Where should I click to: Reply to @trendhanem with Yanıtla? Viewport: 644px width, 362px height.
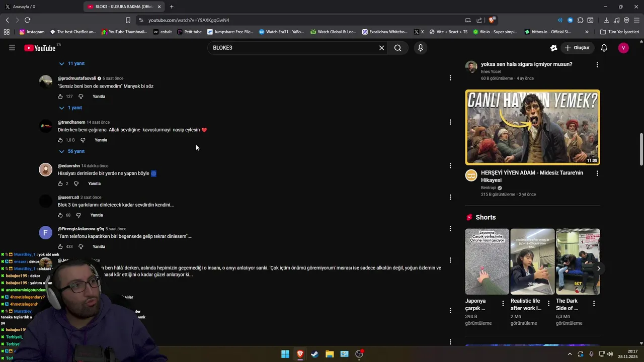(x=101, y=140)
